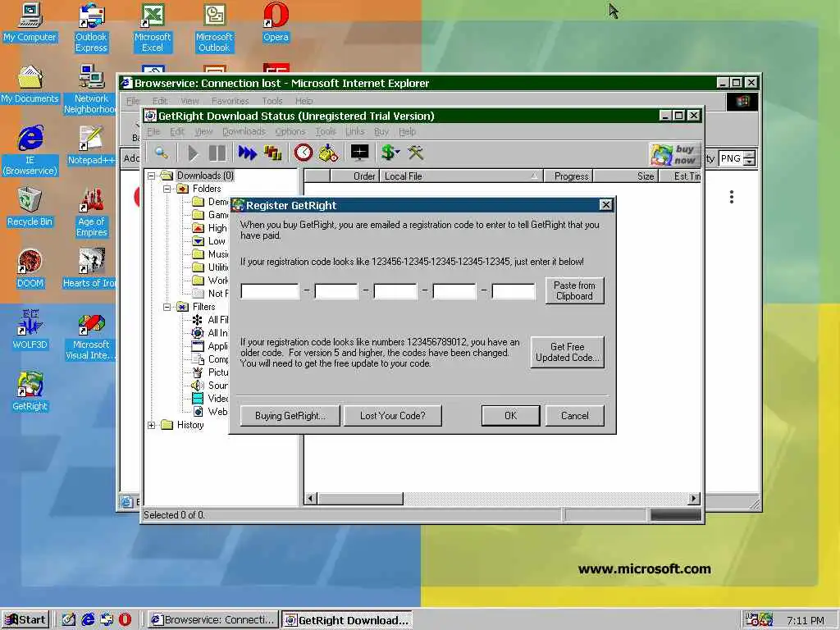The height and width of the screenshot is (630, 840).
Task: Select the Hearts of Iron desktop icon
Action: (x=89, y=269)
